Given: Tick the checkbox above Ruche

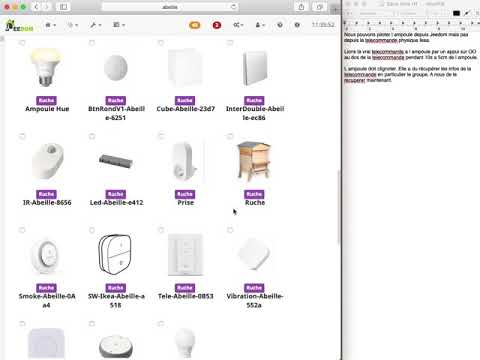Looking at the screenshot, I should [x=230, y=136].
